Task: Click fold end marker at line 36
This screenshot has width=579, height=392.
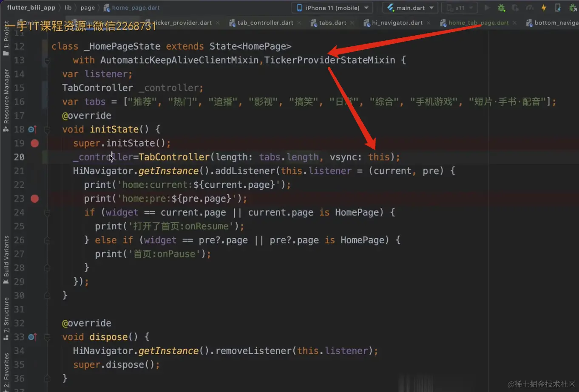Action: 47,378
